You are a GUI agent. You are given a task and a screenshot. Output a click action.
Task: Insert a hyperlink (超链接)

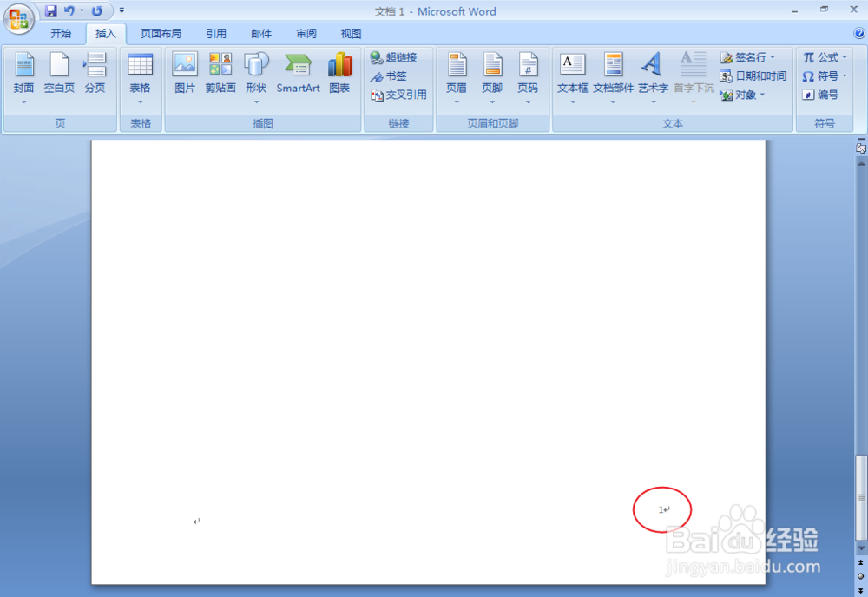393,57
